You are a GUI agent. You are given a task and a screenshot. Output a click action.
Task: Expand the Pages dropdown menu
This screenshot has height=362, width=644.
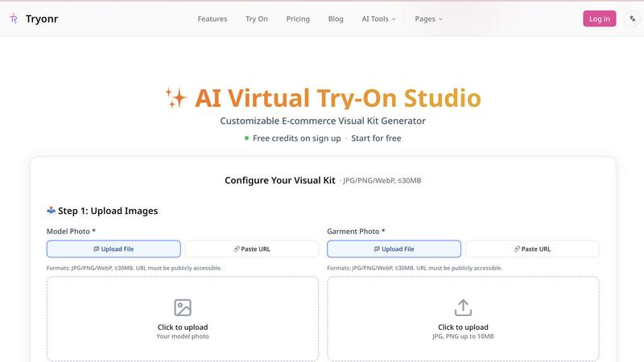coord(428,19)
